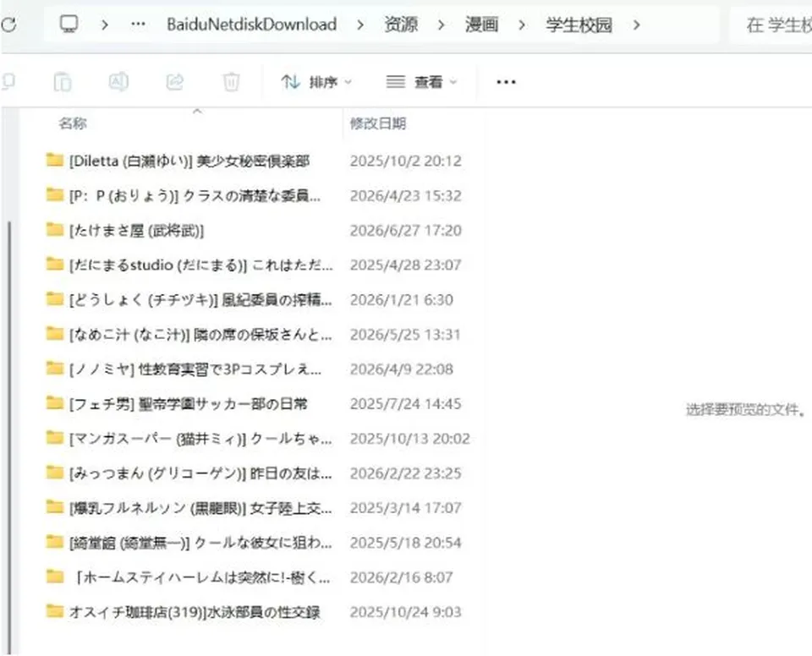The image size is (812, 656).
Task: Click the Share icon in the toolbar
Action: point(175,82)
